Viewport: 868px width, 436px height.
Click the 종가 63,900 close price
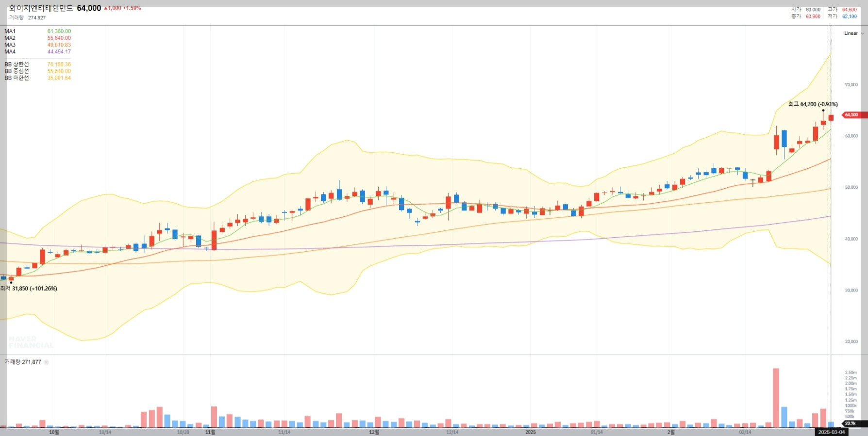(x=806, y=16)
